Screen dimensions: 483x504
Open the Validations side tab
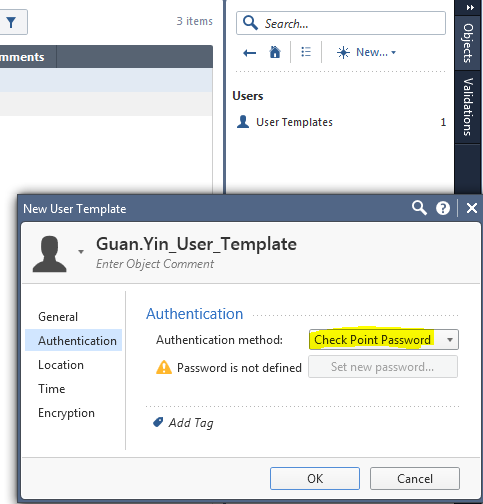pyautogui.click(x=468, y=107)
